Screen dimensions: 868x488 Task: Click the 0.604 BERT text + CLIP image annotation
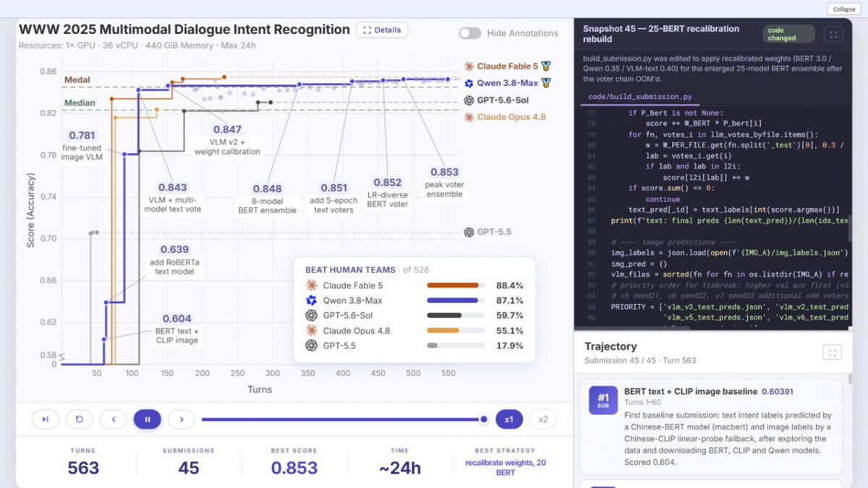177,329
